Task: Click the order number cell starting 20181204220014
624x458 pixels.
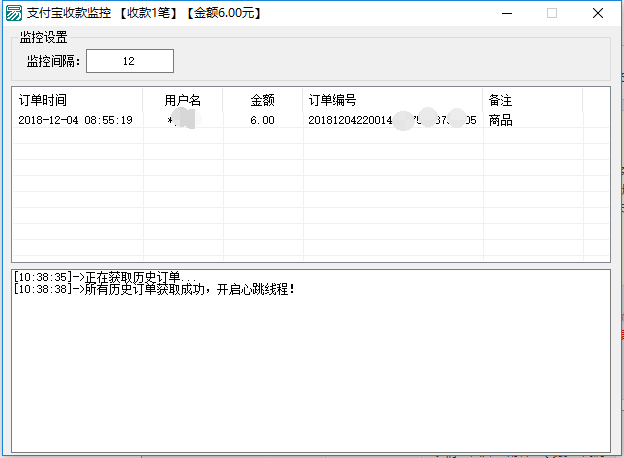Action: pos(392,120)
